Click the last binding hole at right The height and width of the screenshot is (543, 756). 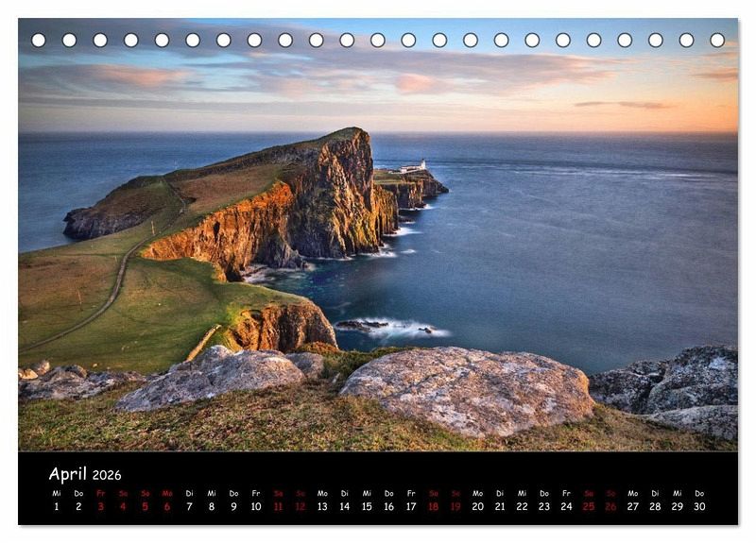pos(717,40)
